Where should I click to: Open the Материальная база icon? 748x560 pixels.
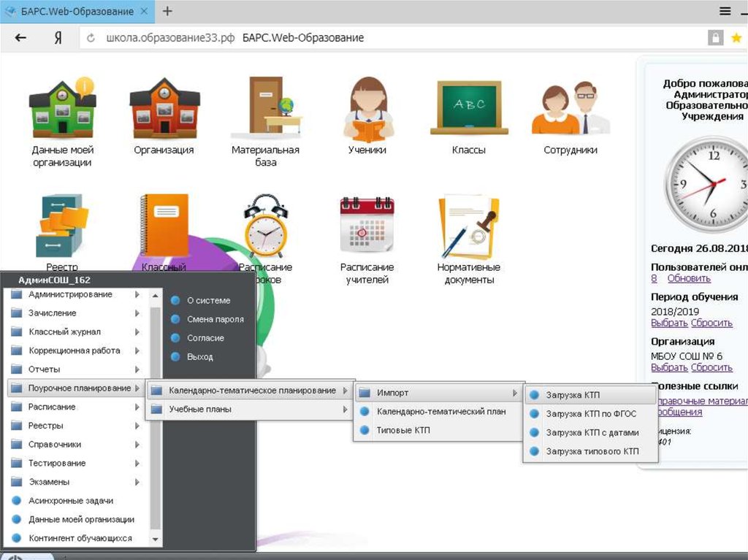[x=265, y=108]
